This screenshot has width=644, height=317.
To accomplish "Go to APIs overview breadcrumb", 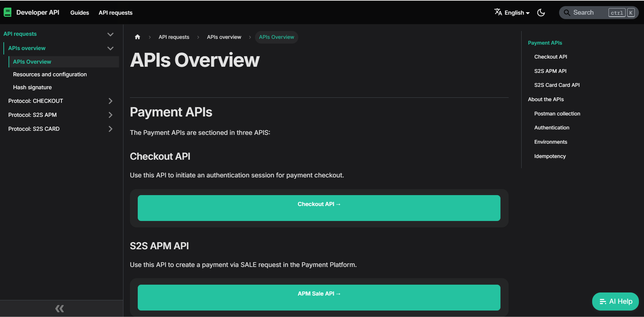I will [224, 37].
